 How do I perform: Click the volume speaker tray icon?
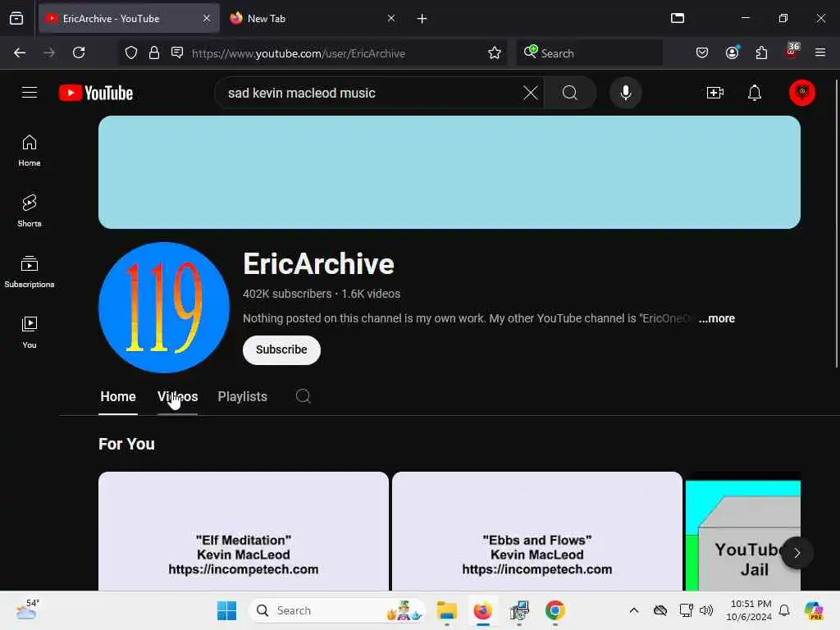point(706,610)
